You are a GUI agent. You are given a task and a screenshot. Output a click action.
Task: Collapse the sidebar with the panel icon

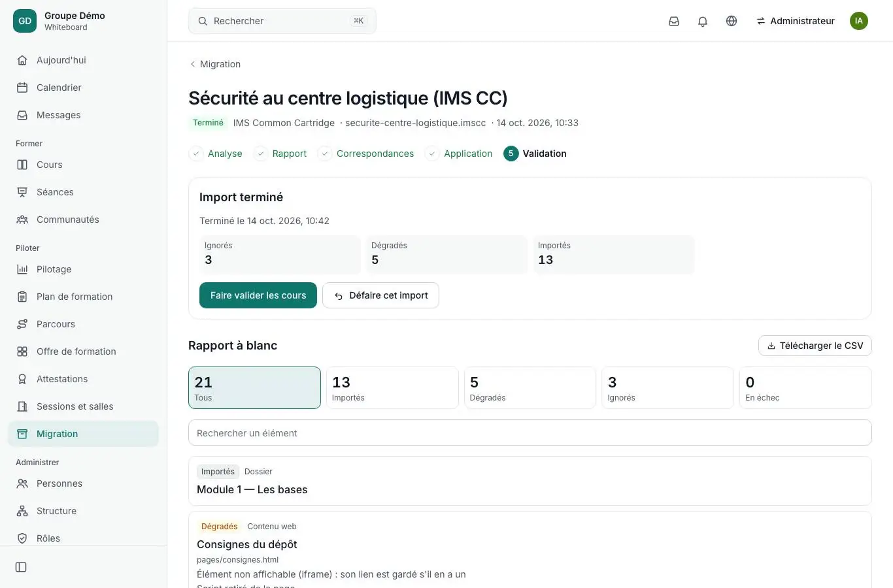click(21, 567)
